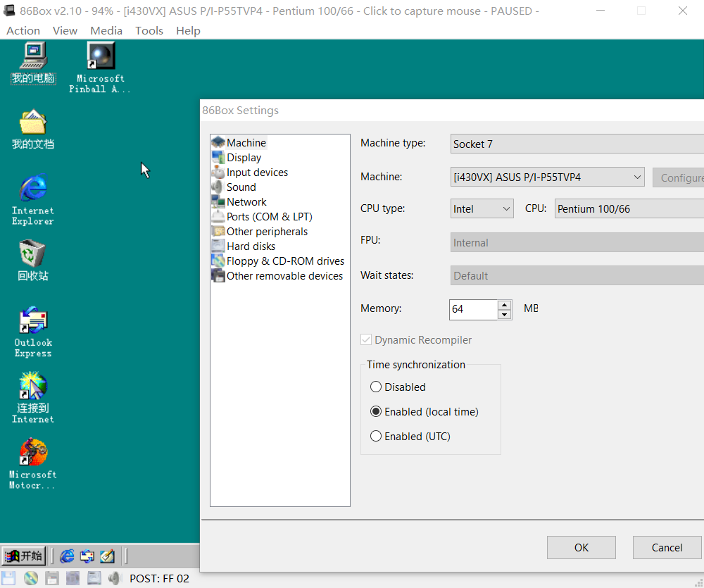Viewport: 704px width, 588px height.
Task: Open Ports (COM & LPT) settings
Action: coord(262,217)
